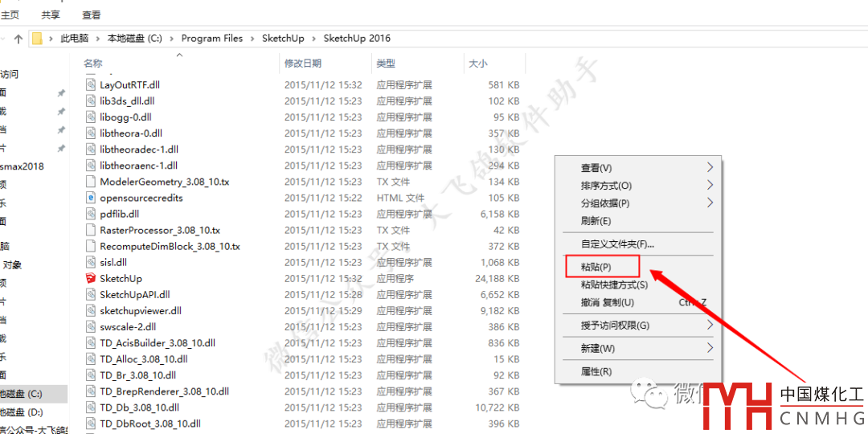Click the sketchupviewer.dll file icon
The width and height of the screenshot is (868, 434).
tap(91, 310)
